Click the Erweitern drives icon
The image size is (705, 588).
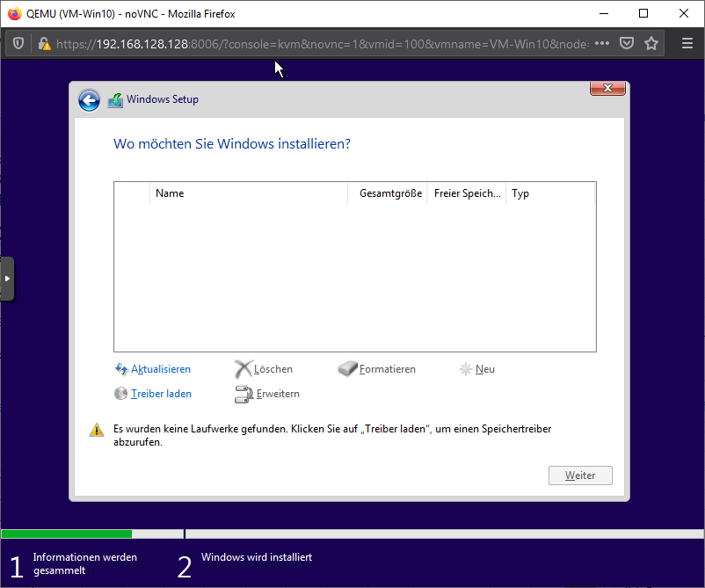click(x=244, y=395)
